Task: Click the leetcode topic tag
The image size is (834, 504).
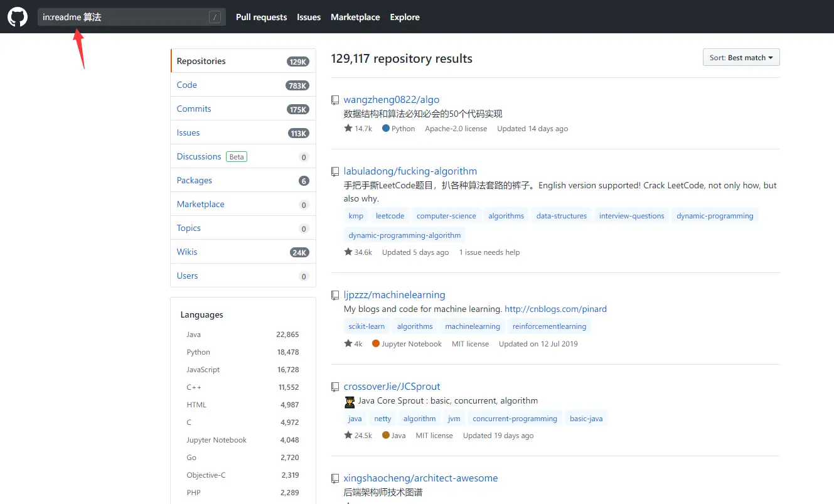Action: (390, 216)
